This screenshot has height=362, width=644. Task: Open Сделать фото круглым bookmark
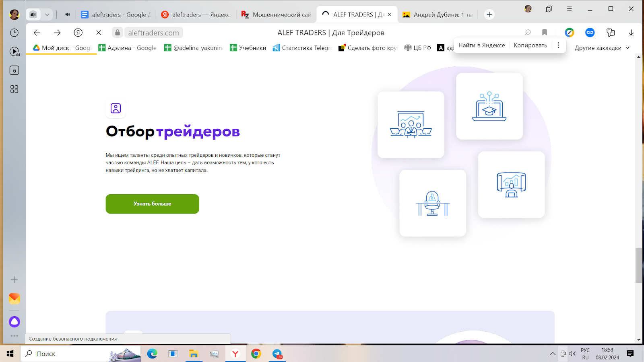pos(368,48)
